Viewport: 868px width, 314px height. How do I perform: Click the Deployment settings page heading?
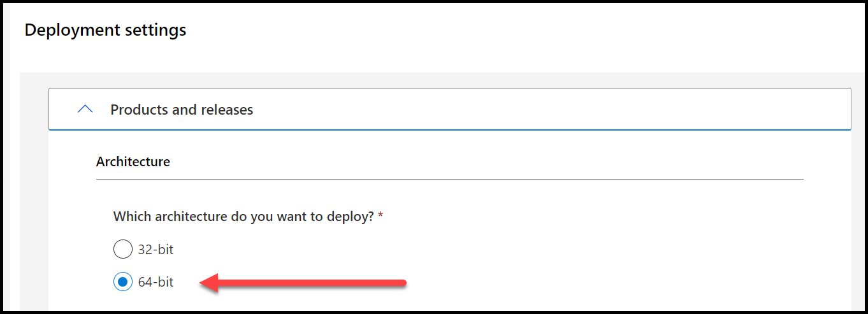click(105, 30)
